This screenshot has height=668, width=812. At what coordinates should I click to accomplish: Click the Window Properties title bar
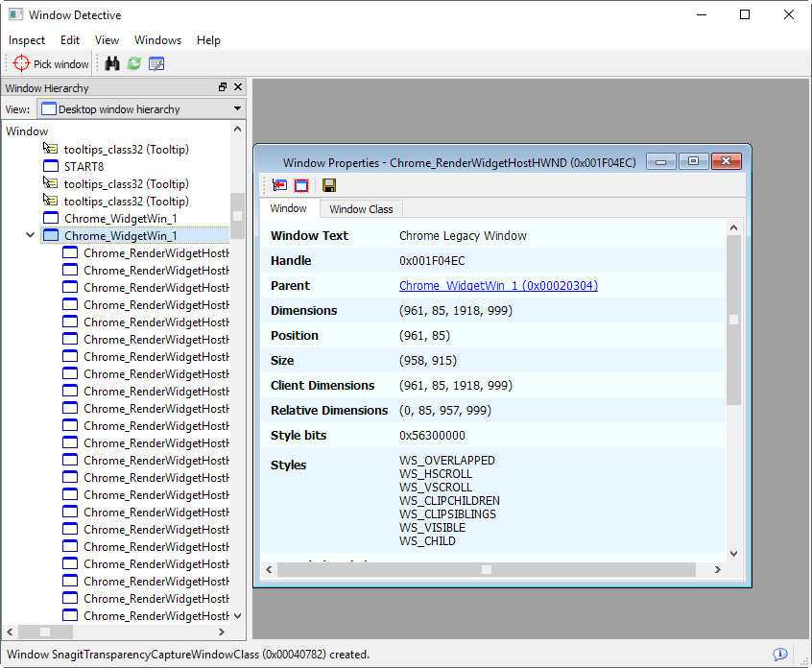[x=459, y=162]
